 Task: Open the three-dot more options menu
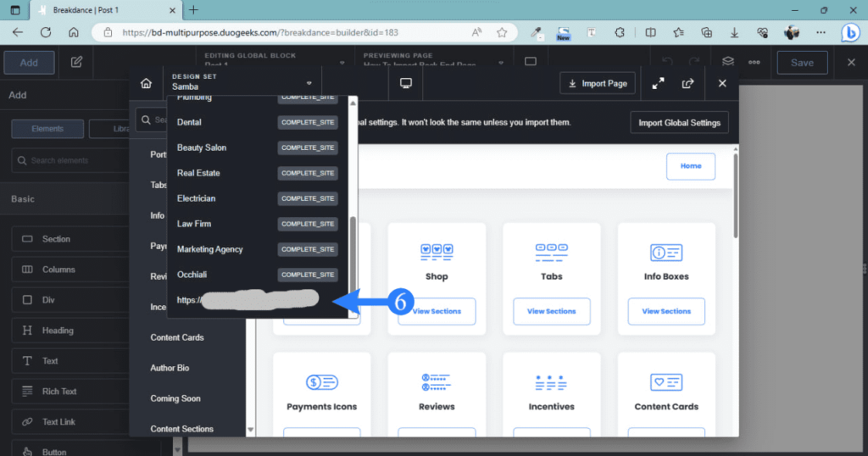pos(754,62)
